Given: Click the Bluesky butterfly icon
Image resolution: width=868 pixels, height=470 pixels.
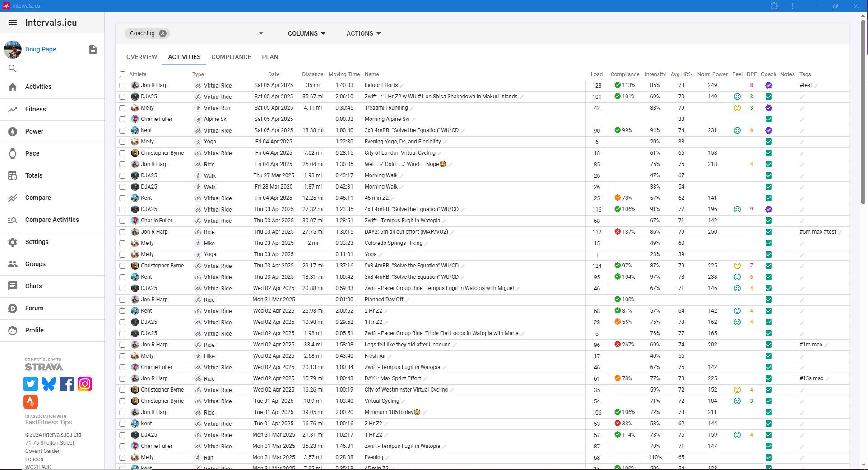Looking at the screenshot, I should (49, 384).
